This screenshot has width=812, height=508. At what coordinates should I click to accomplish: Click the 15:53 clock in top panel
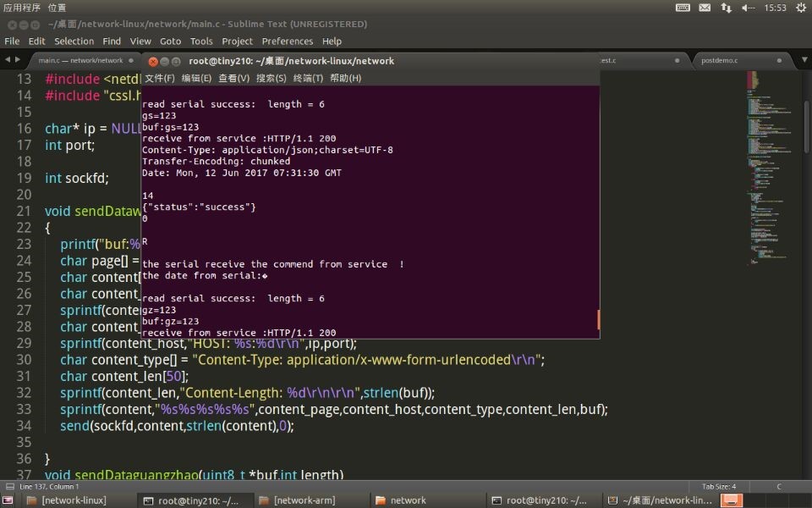point(775,8)
